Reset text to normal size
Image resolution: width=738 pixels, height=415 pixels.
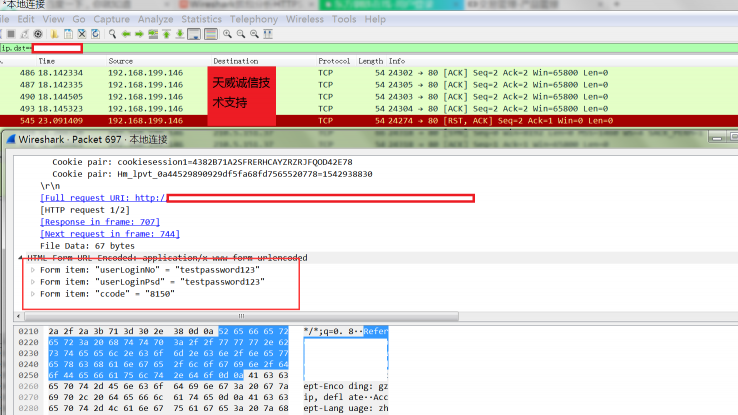tap(255, 34)
